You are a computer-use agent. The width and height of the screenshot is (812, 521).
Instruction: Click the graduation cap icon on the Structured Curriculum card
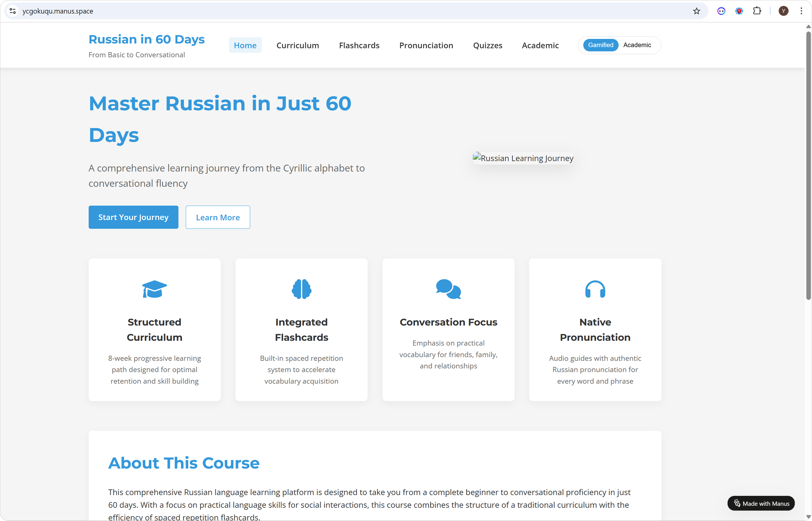tap(154, 289)
